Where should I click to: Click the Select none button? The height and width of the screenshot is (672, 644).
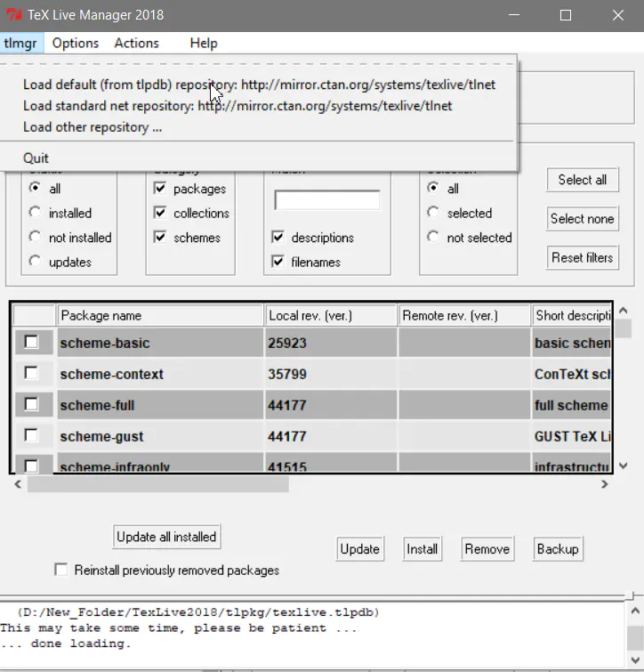click(x=583, y=219)
